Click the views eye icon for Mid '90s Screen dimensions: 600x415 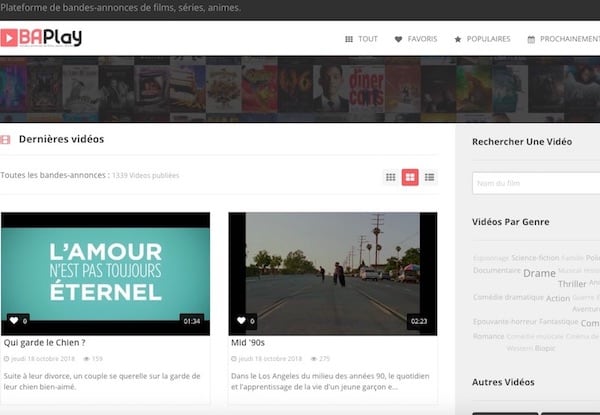coord(314,359)
